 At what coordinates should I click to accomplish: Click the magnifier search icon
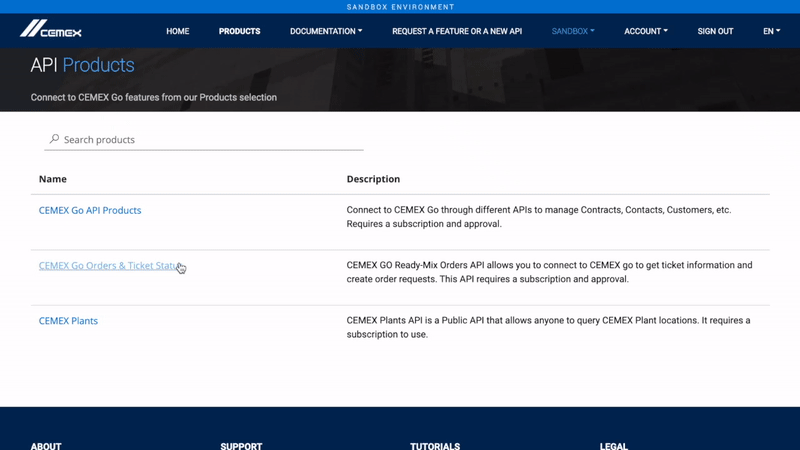54,139
